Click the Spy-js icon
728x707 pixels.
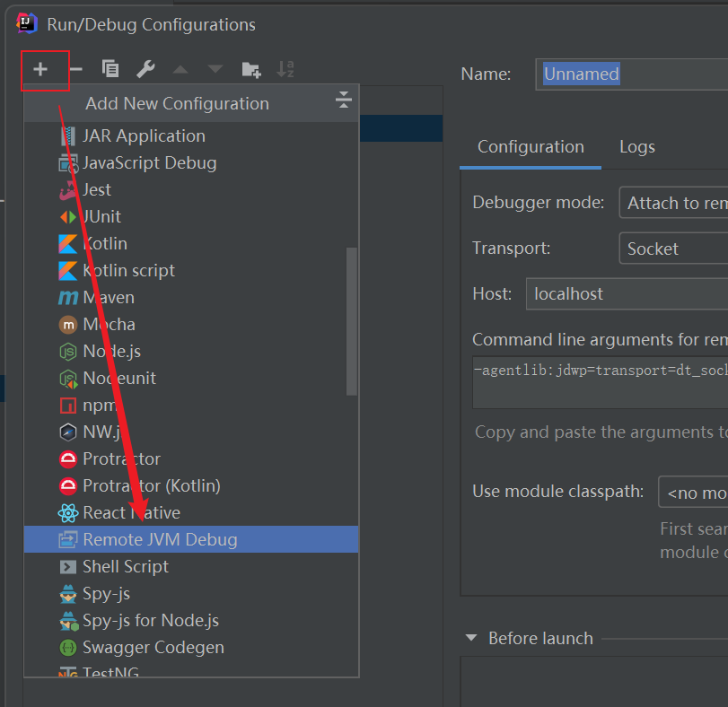[68, 594]
